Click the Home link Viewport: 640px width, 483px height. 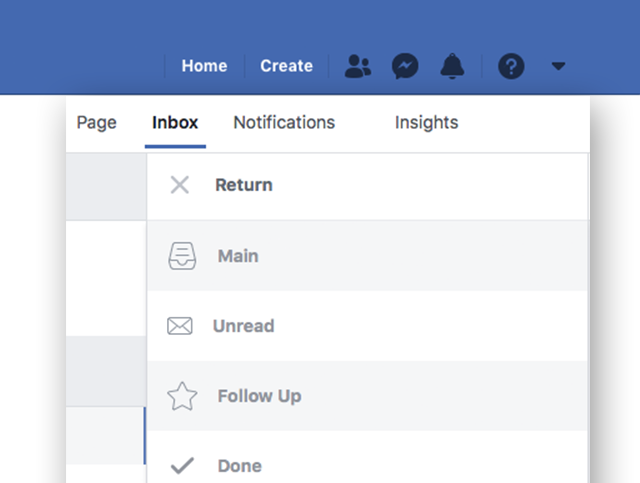tap(204, 66)
